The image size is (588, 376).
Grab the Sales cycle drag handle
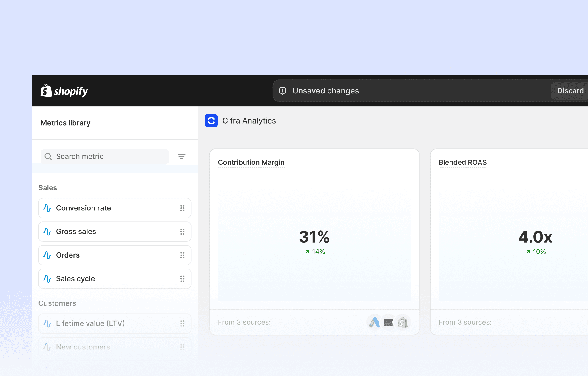182,279
